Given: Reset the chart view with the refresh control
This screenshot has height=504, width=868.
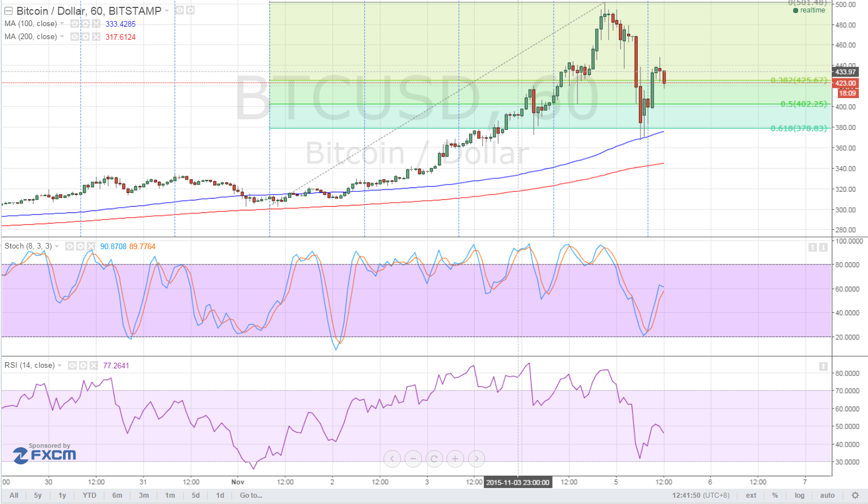Looking at the screenshot, I should coord(434,459).
